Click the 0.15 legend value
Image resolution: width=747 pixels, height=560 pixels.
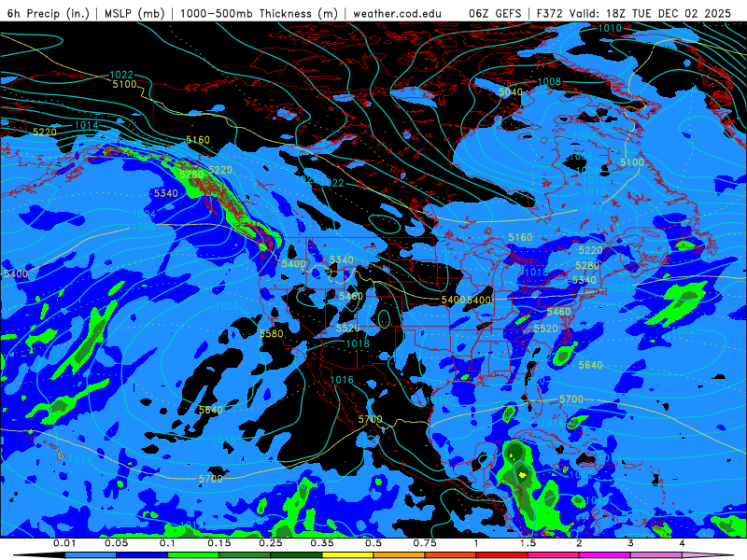pos(219,543)
